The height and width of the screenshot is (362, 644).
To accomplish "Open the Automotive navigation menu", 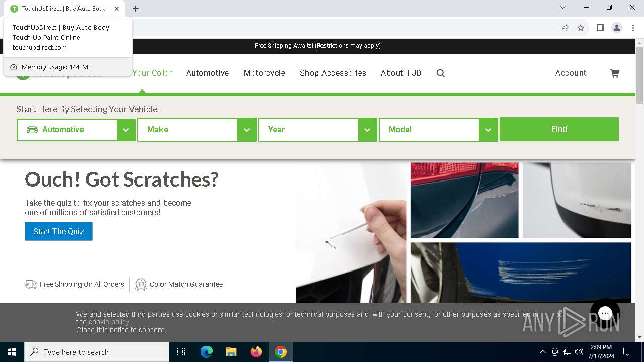I will click(x=207, y=73).
